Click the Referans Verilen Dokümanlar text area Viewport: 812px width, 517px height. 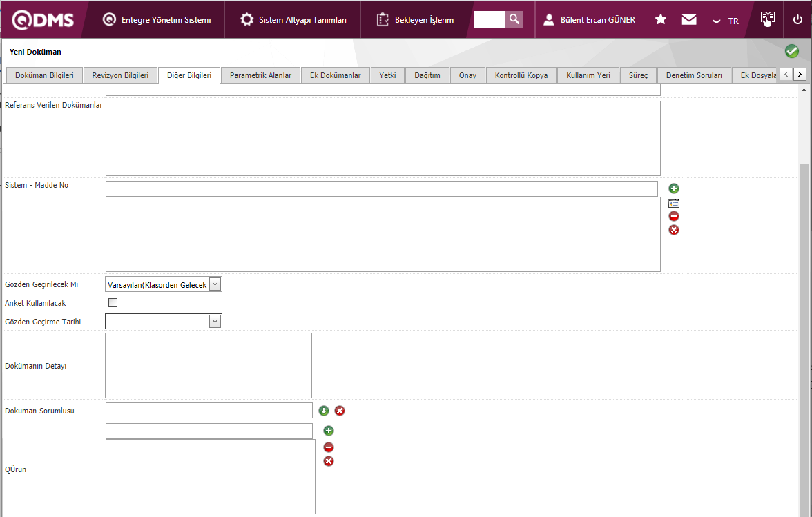coord(383,138)
